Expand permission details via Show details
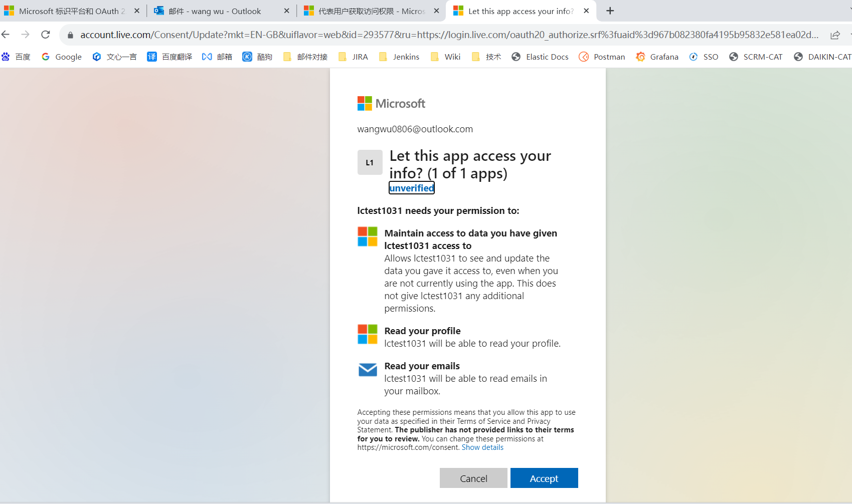 482,447
